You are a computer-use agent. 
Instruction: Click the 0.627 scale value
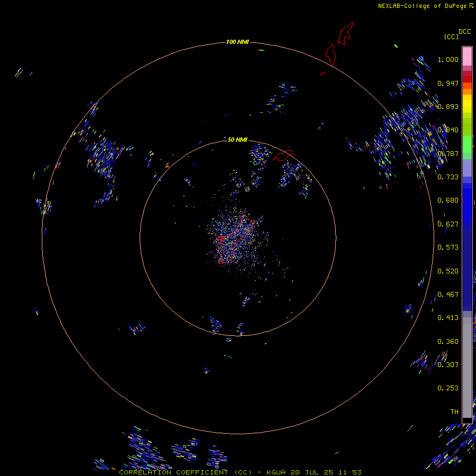(448, 224)
